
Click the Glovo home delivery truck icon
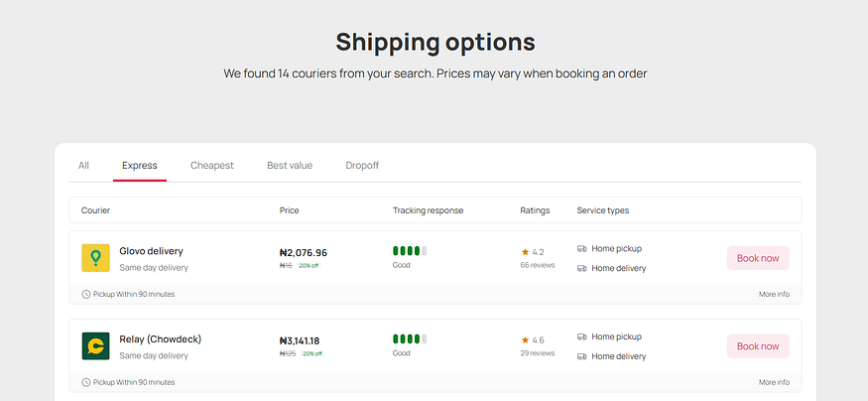(581, 268)
